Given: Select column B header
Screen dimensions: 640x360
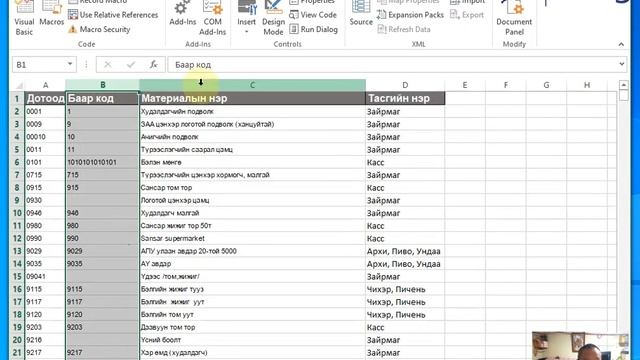Looking at the screenshot, I should (102, 85).
